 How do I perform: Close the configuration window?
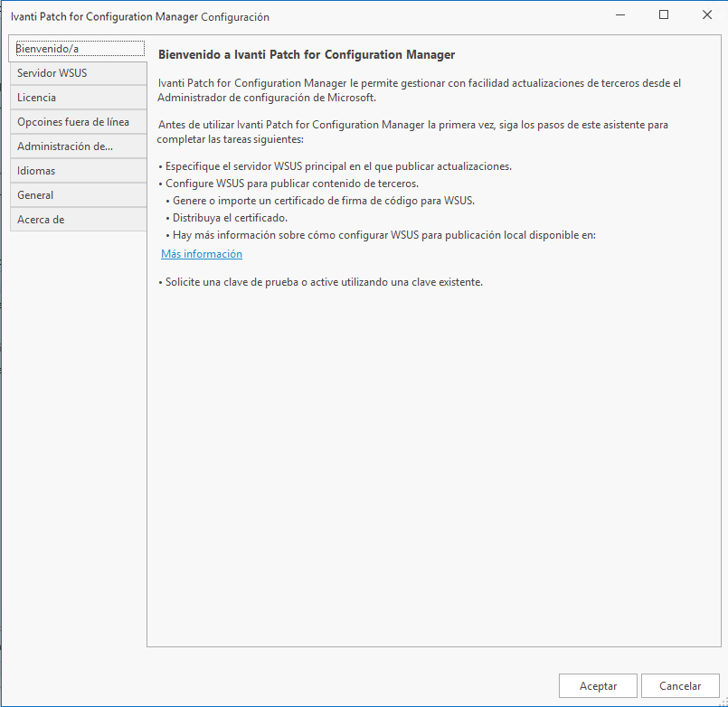[706, 14]
